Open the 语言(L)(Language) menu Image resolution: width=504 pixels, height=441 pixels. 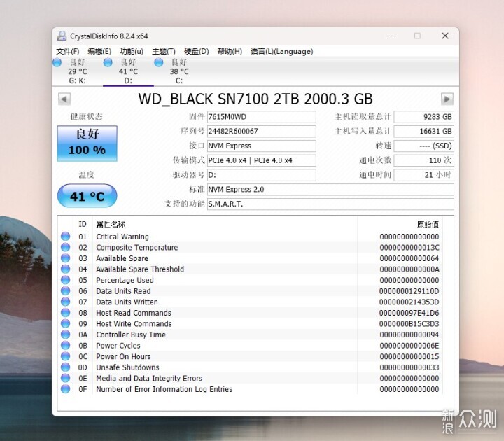coord(282,51)
